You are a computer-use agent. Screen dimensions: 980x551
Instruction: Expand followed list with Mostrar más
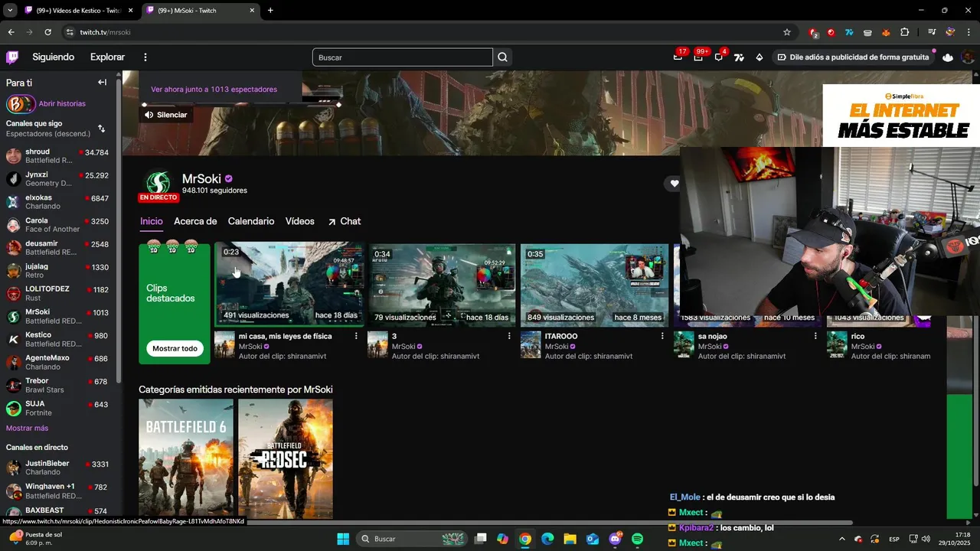tap(27, 428)
